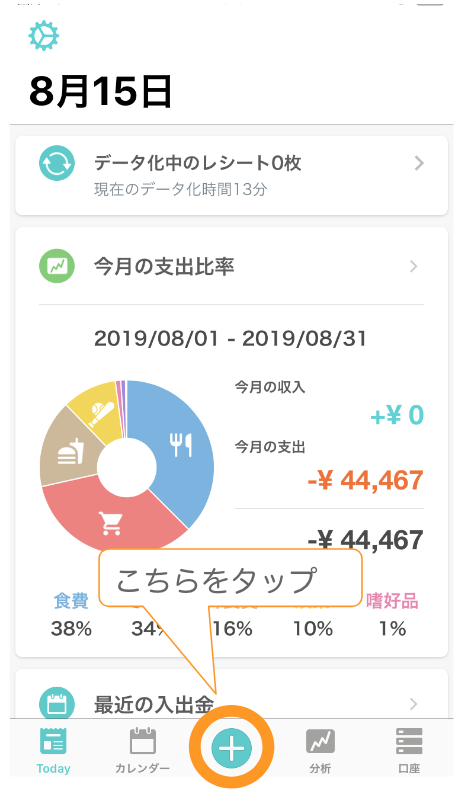Expand データ化中のレシート row chevron
Screen dimensions: 468x792
coord(419,163)
